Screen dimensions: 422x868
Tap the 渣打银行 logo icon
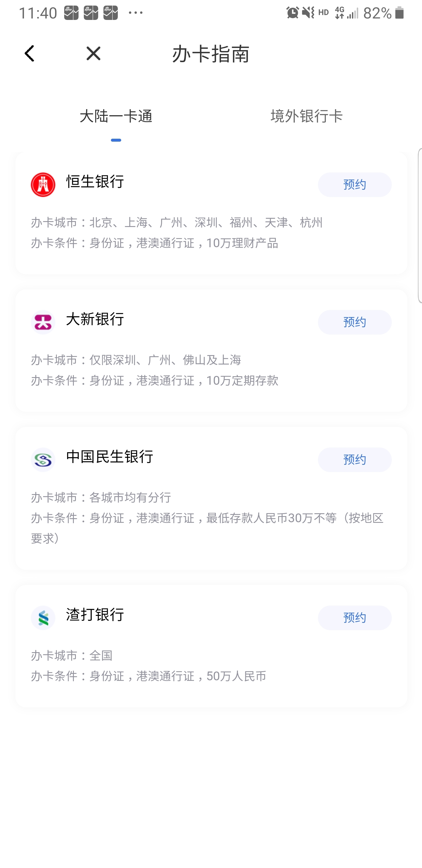(x=43, y=618)
